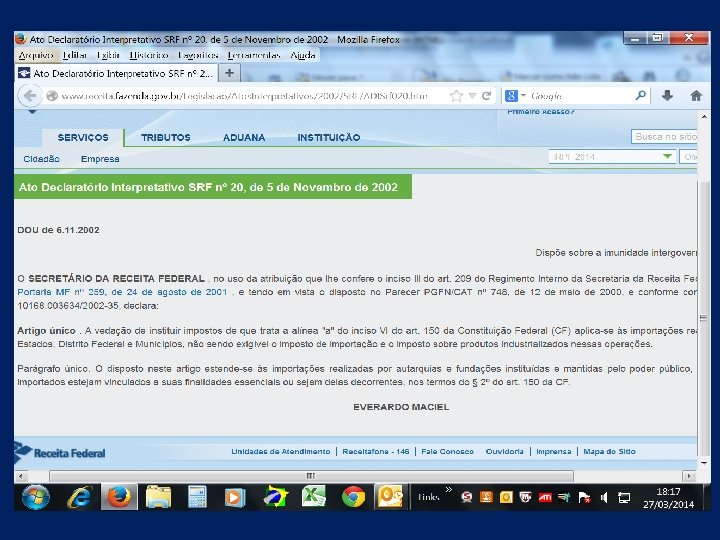Click the address bar URL text

tap(244, 96)
